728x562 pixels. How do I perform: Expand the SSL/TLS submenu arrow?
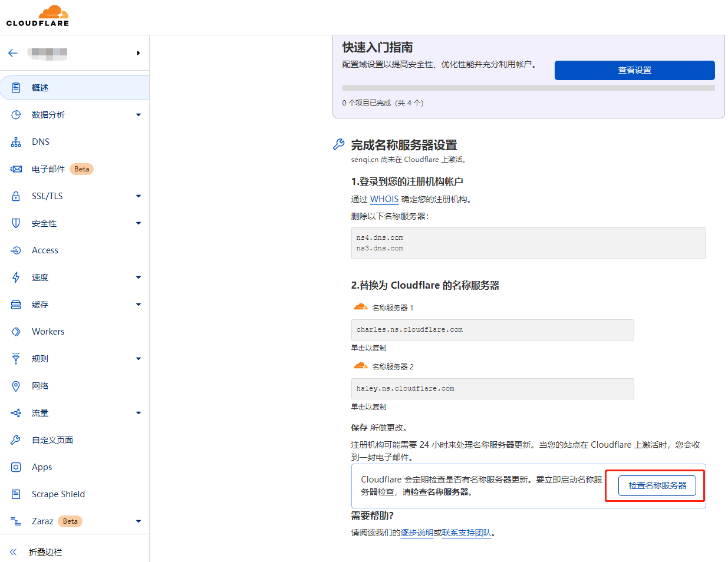point(139,196)
